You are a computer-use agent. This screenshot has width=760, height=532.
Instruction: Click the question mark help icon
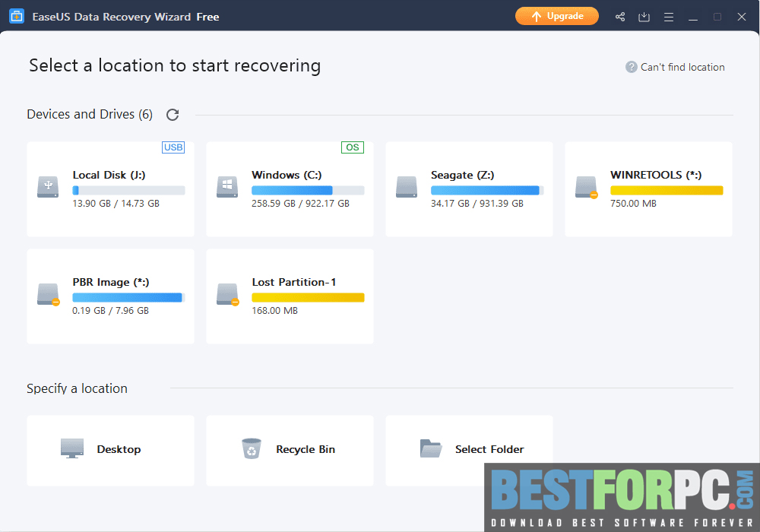click(x=631, y=67)
